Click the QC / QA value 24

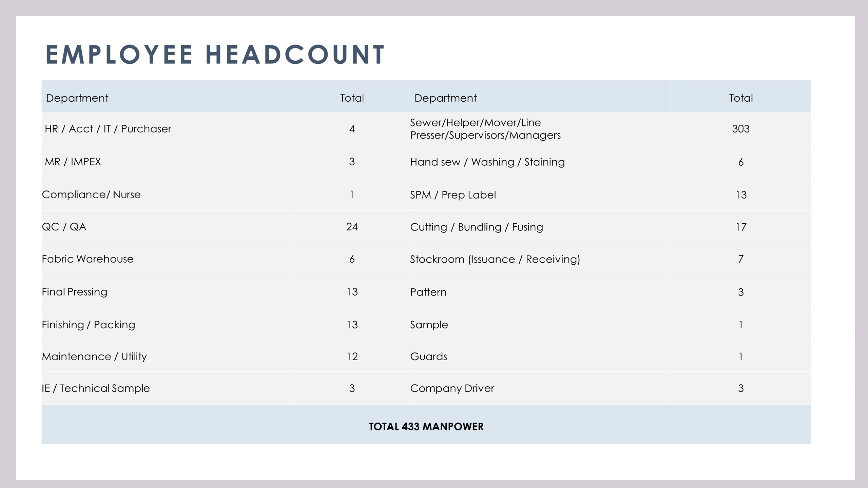pyautogui.click(x=352, y=227)
